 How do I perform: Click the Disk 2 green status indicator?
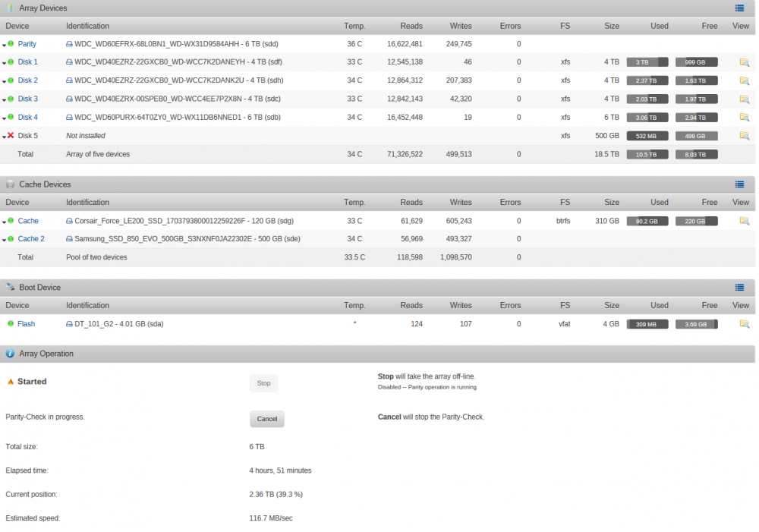11,80
